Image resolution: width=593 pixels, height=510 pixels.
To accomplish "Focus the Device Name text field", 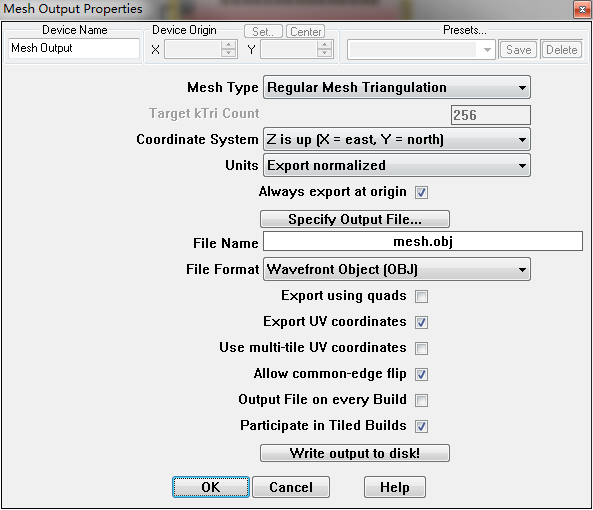I will pyautogui.click(x=74, y=48).
